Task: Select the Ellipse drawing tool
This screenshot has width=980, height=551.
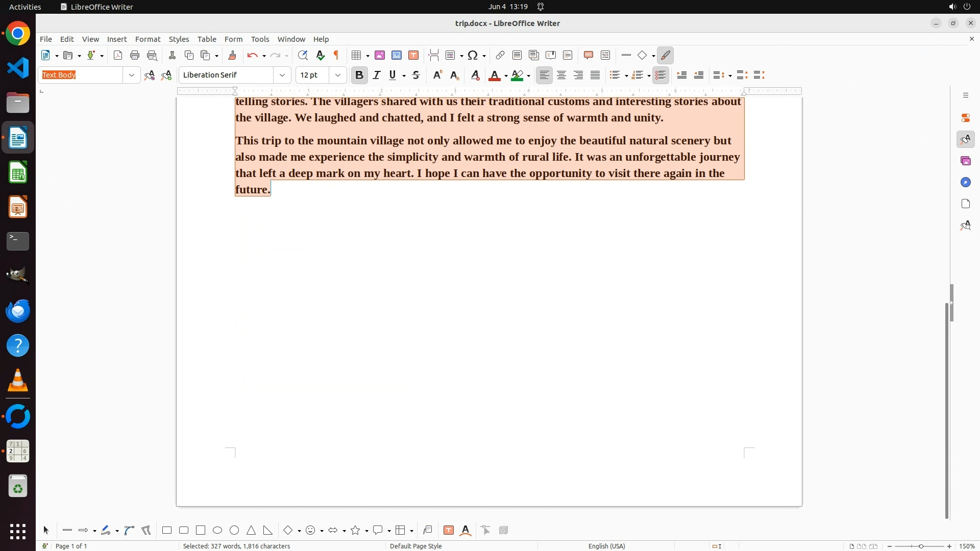Action: click(217, 531)
